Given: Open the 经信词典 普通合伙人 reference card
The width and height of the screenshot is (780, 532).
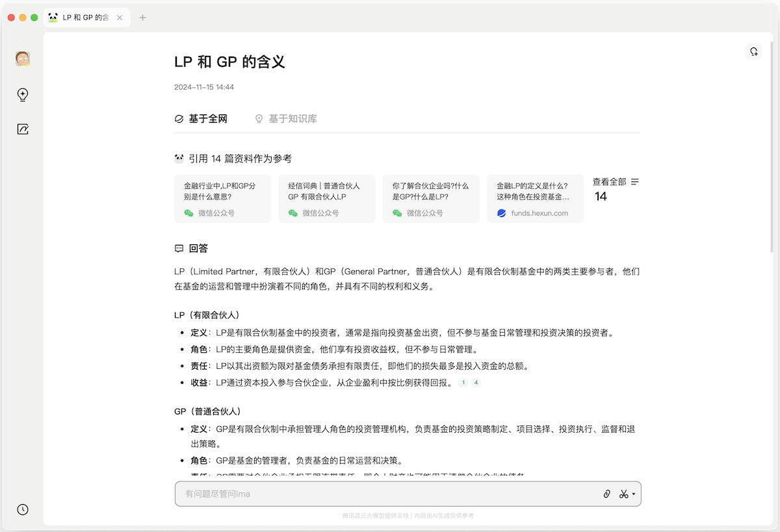Looking at the screenshot, I should click(x=326, y=199).
